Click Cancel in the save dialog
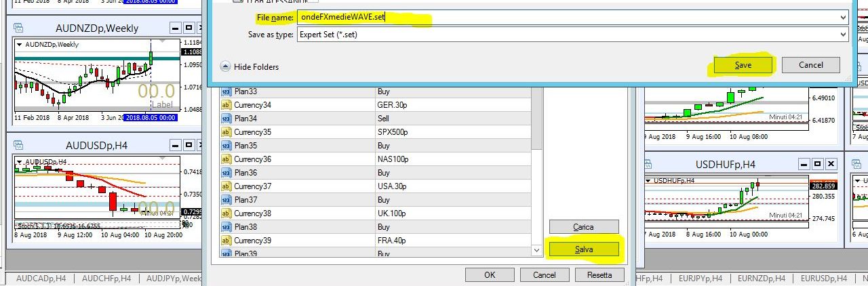This screenshot has height=286, width=868. pyautogui.click(x=811, y=65)
